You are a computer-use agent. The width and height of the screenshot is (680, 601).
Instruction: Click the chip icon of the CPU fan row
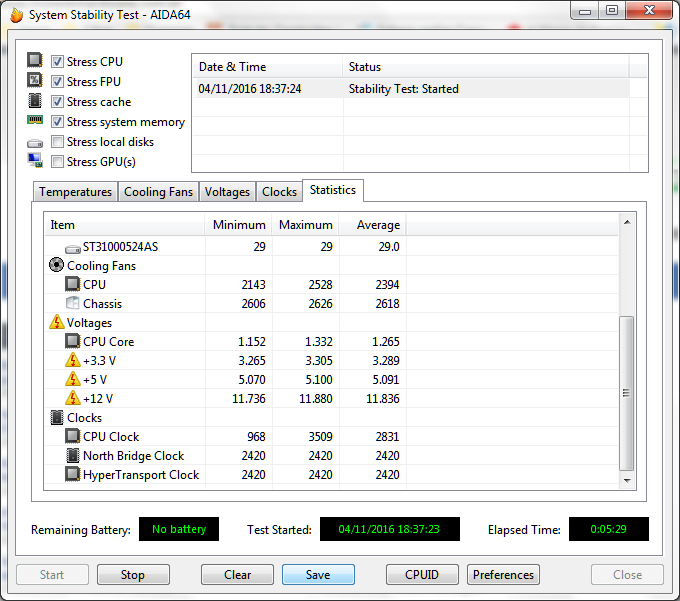tap(72, 284)
